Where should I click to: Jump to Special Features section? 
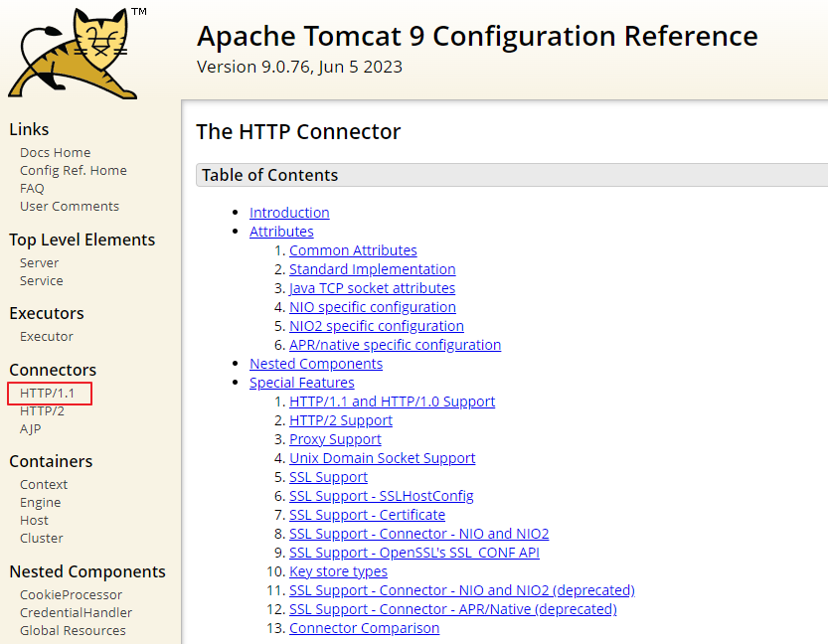click(x=302, y=384)
